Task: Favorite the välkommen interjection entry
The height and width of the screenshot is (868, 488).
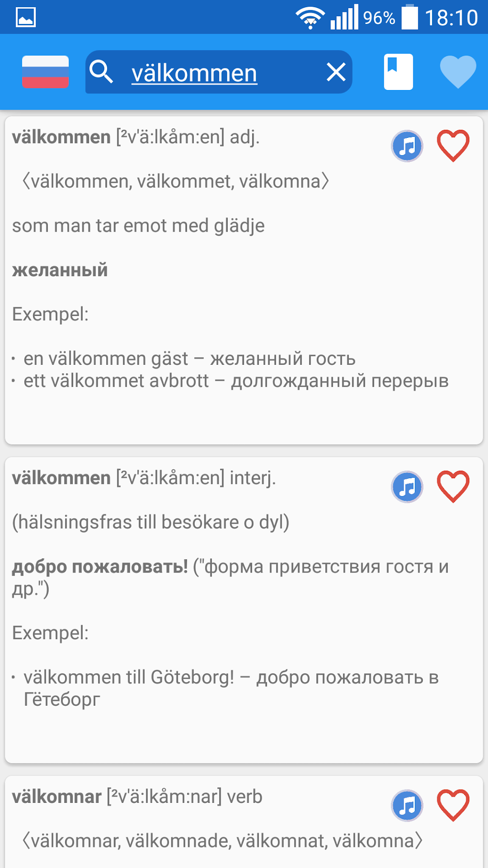Action: pyautogui.click(x=453, y=487)
